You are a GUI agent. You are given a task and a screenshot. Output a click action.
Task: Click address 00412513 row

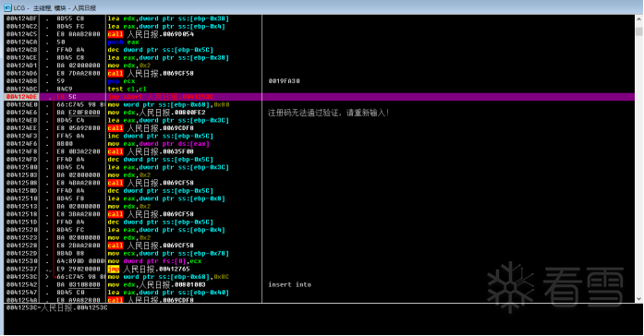pos(21,207)
